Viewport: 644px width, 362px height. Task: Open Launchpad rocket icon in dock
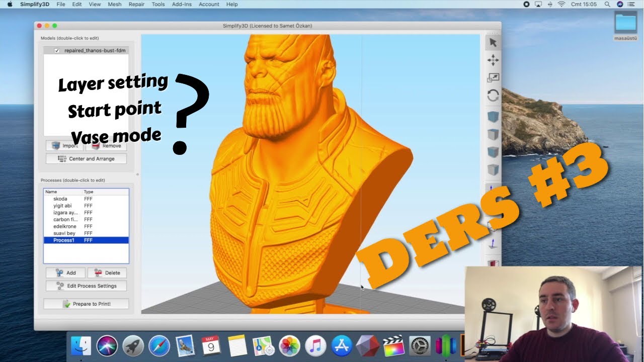point(133,345)
